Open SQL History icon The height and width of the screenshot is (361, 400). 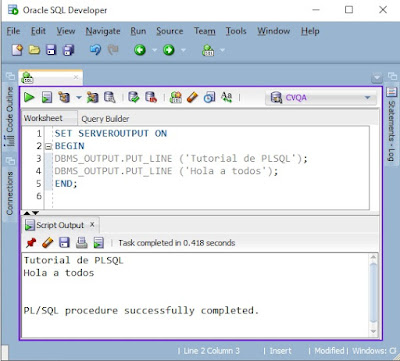[209, 97]
